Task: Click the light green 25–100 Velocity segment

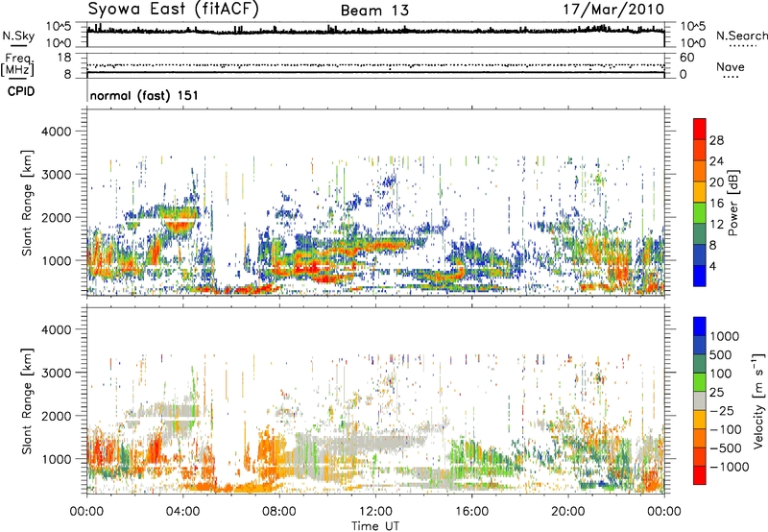Action: point(700,382)
